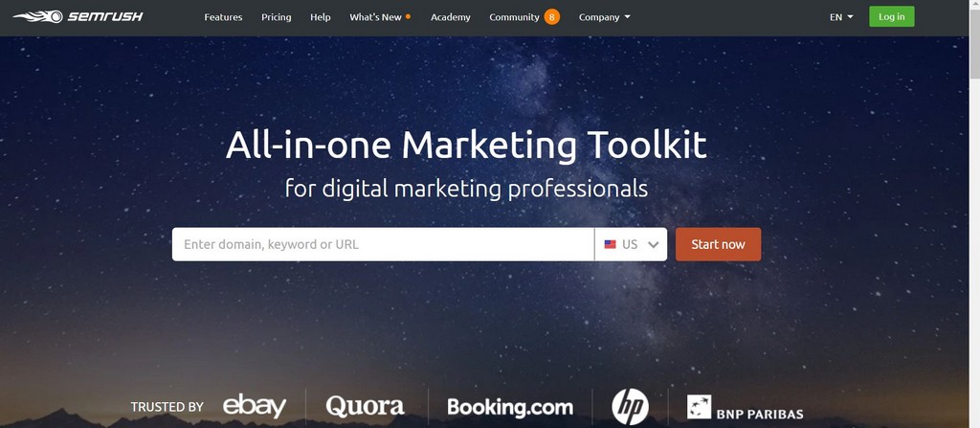Focus the domain, keyword or URL field
This screenshot has height=428, width=980.
(x=383, y=245)
